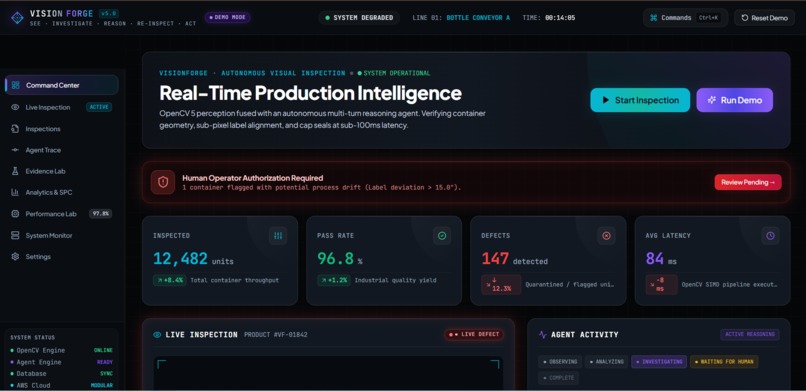
Task: Click the -8 ms latency trend badge
Action: click(x=661, y=285)
